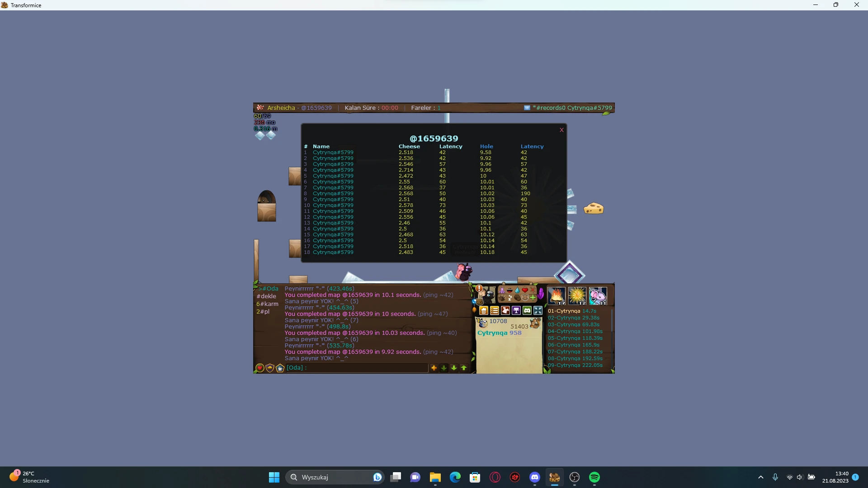
Task: Use the blue teardrop cry emote
Action: tap(517, 291)
